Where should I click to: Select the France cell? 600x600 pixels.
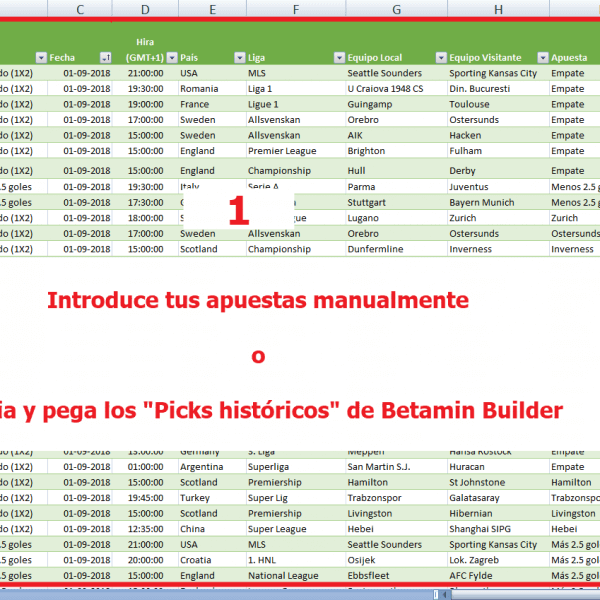coord(212,104)
